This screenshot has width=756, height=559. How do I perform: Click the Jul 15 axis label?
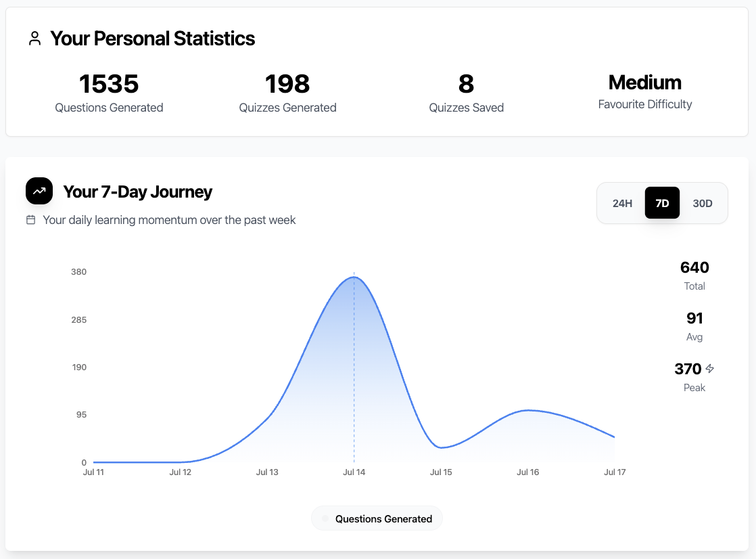click(441, 472)
